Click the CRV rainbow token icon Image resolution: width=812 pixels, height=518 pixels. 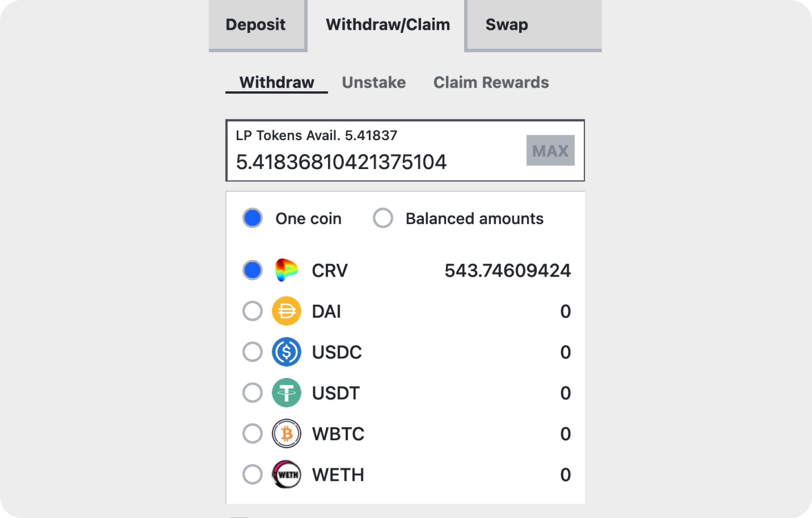[286, 270]
